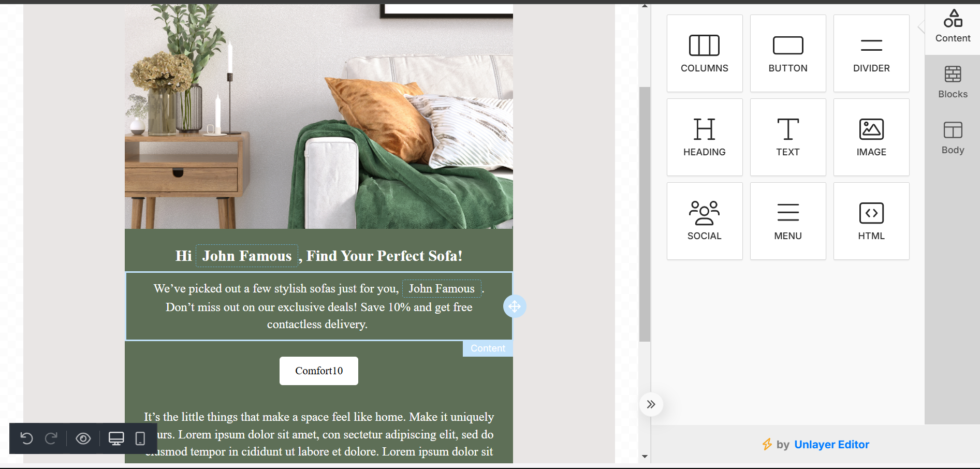
Task: Select the Menu content block
Action: 788,221
